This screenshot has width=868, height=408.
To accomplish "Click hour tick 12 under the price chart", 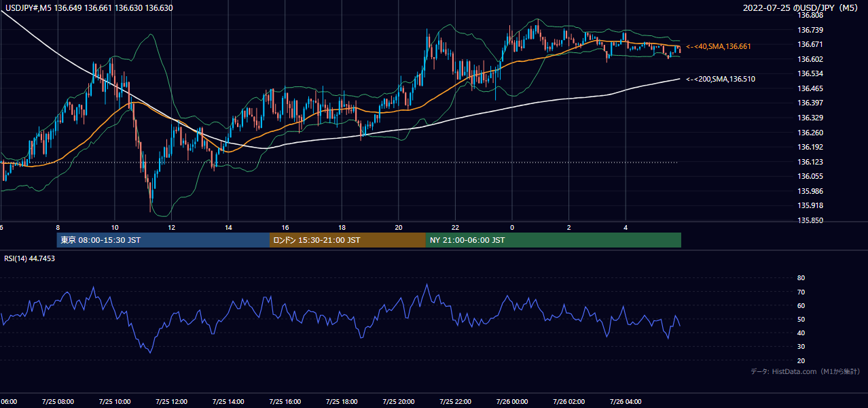I will tap(171, 227).
